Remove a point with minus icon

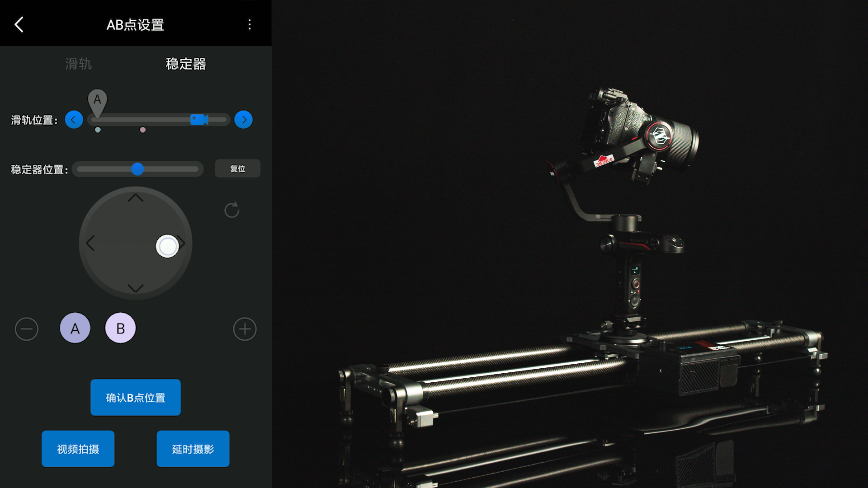(27, 329)
